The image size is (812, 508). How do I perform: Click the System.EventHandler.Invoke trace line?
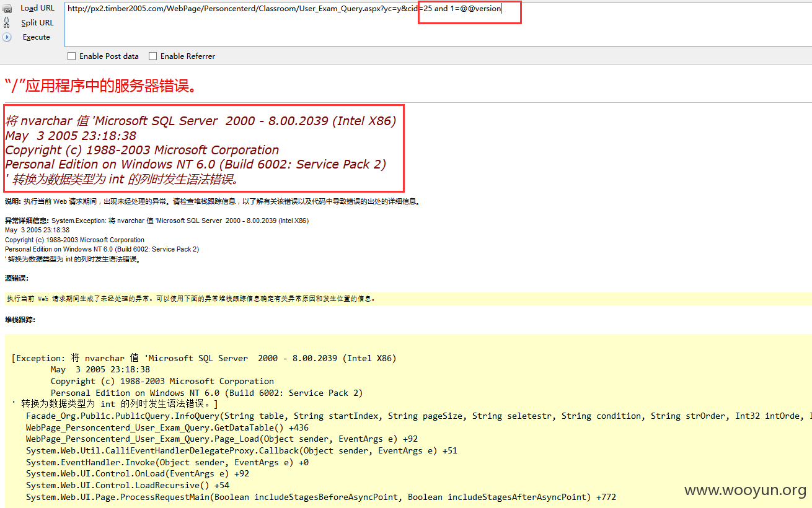167,462
